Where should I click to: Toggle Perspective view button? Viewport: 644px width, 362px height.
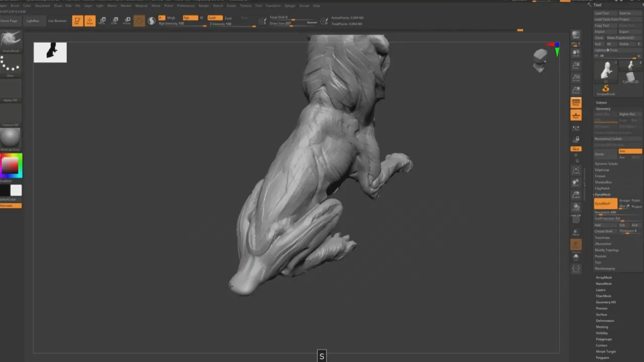pos(576,103)
